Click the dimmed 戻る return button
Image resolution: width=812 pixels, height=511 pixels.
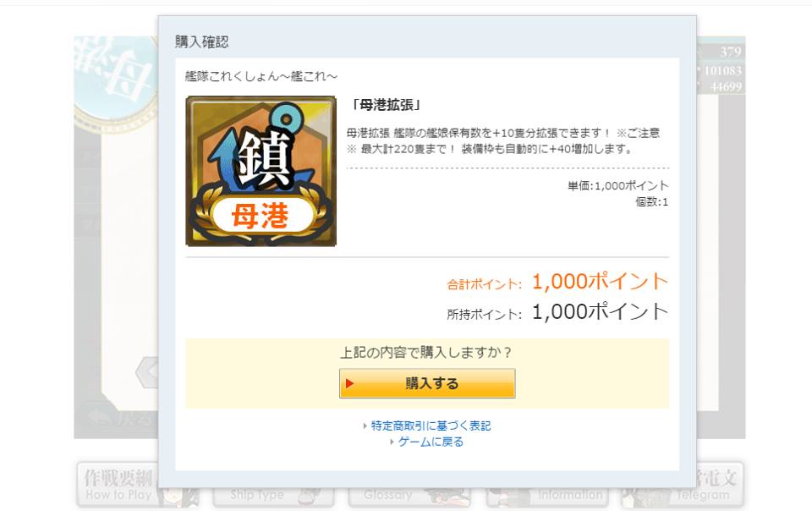(x=120, y=417)
